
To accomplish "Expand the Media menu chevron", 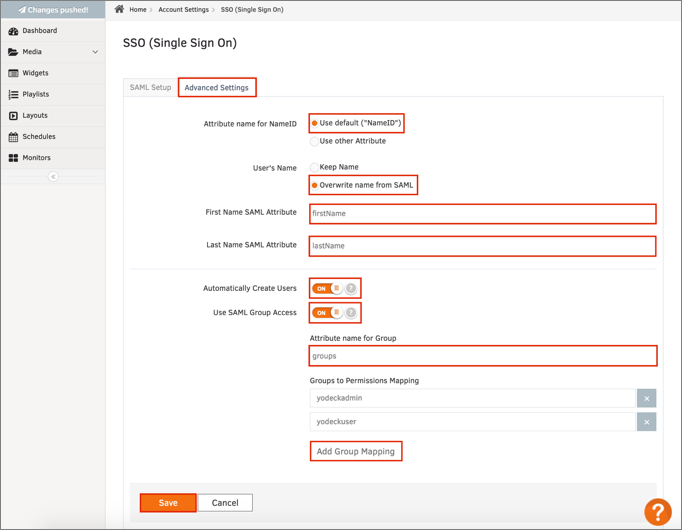I will pyautogui.click(x=95, y=52).
